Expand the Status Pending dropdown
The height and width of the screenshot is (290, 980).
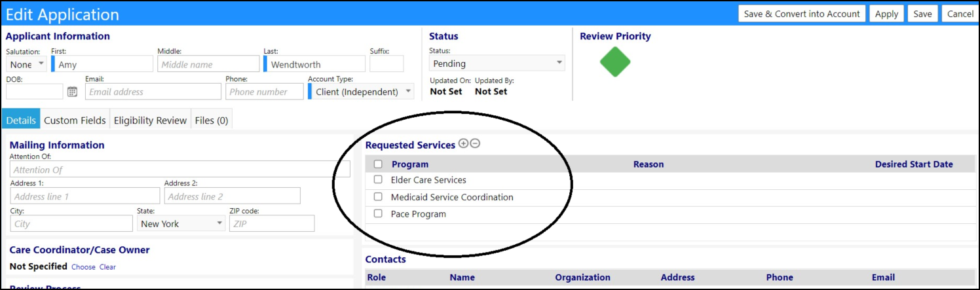497,63
